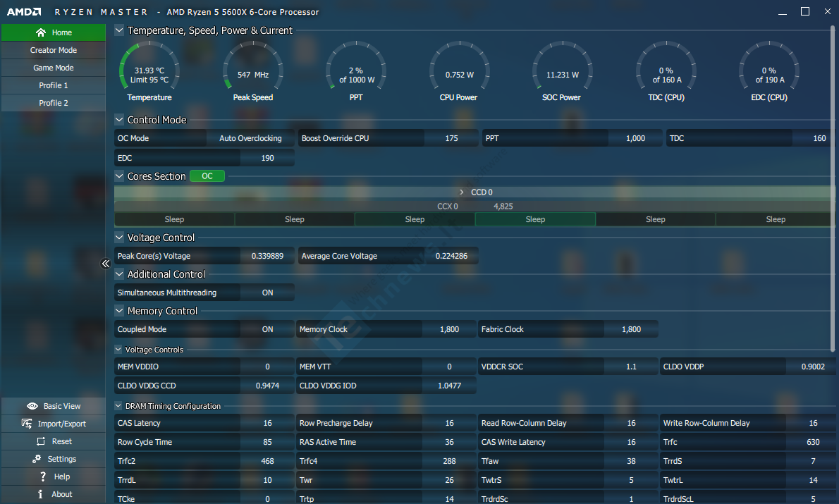Click the AMD logo in title bar

tap(23, 12)
